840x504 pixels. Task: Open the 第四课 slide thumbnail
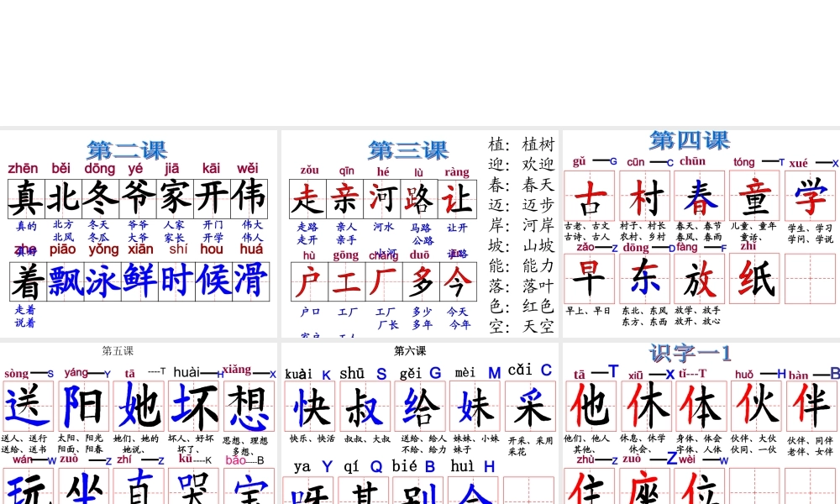701,234
